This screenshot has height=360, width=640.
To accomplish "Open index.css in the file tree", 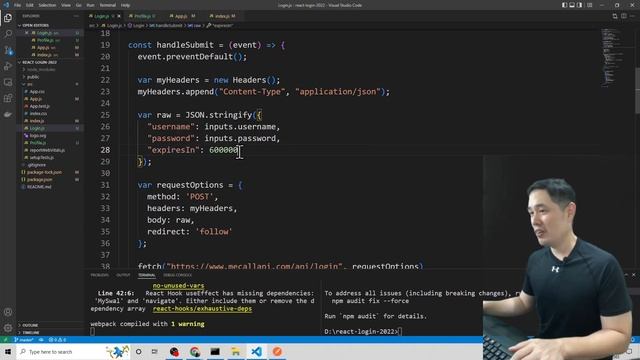I will [38, 113].
